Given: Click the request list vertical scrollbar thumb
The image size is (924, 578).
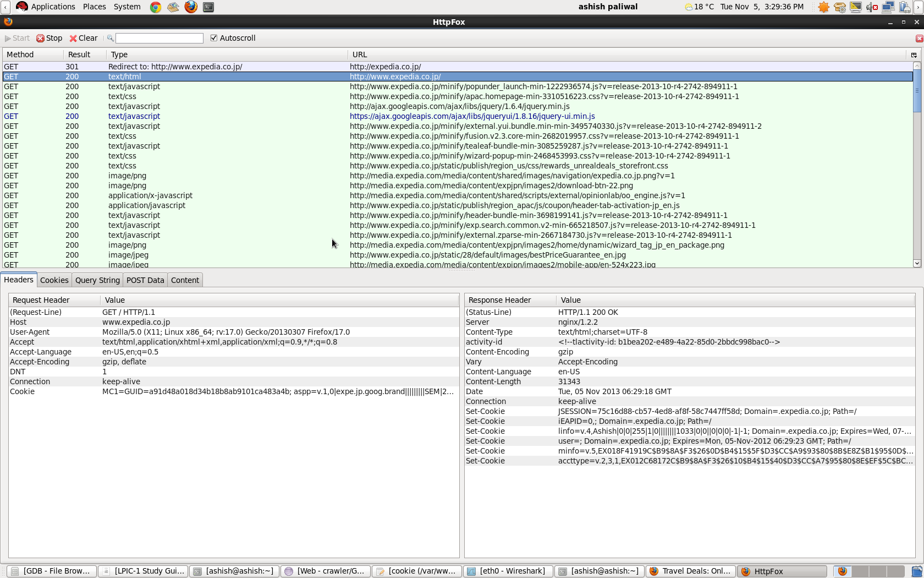Looking at the screenshot, I should 917,91.
